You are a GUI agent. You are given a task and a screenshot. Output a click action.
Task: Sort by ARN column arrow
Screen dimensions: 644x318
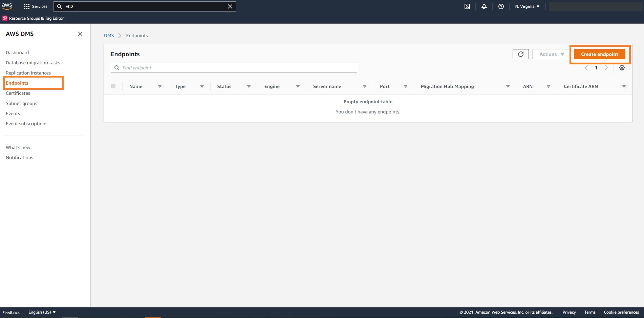click(549, 86)
